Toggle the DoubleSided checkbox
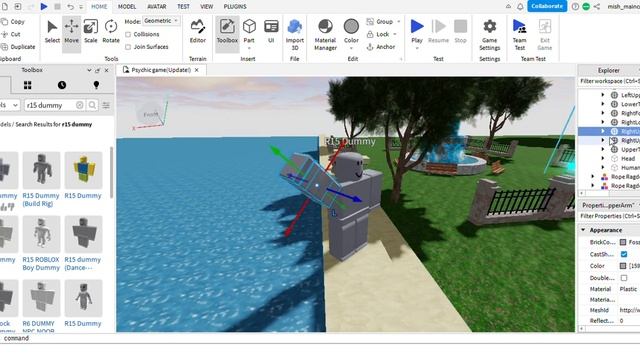The width and height of the screenshot is (640, 360). 624,278
